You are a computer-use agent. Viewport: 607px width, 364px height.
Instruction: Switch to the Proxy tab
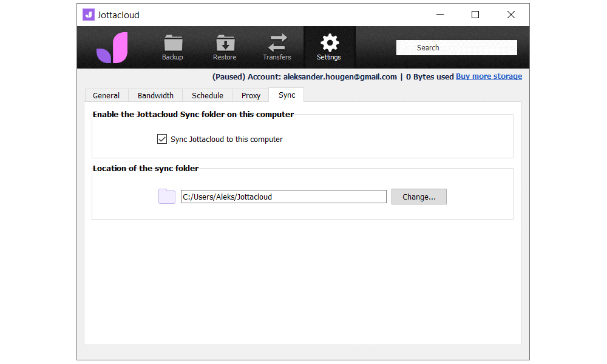point(251,95)
